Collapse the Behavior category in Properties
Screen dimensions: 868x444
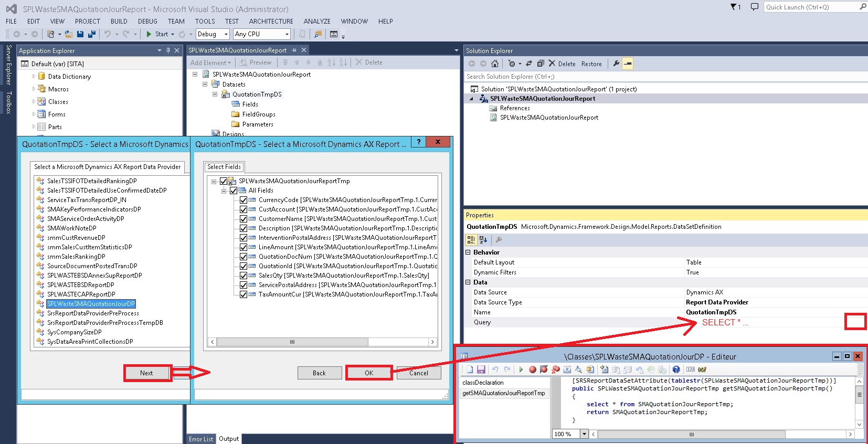(468, 252)
